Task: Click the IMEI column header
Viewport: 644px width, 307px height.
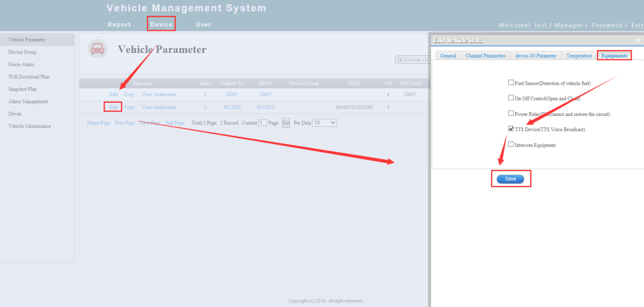Action: pyautogui.click(x=354, y=83)
